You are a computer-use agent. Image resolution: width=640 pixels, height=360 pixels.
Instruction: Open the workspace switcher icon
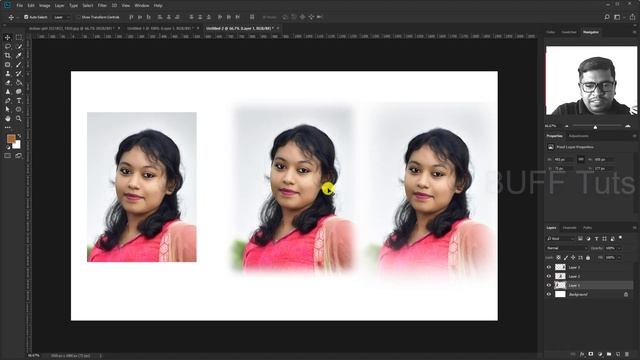point(617,17)
